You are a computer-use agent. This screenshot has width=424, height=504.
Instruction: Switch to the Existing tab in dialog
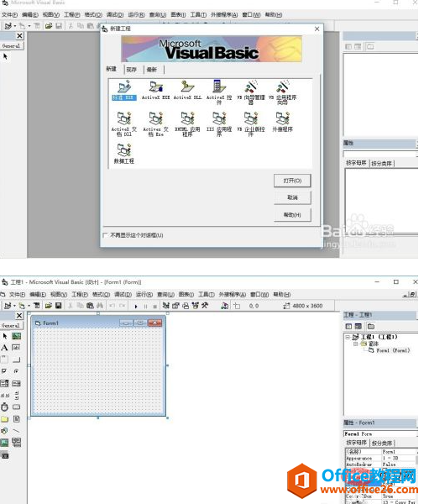click(x=131, y=70)
